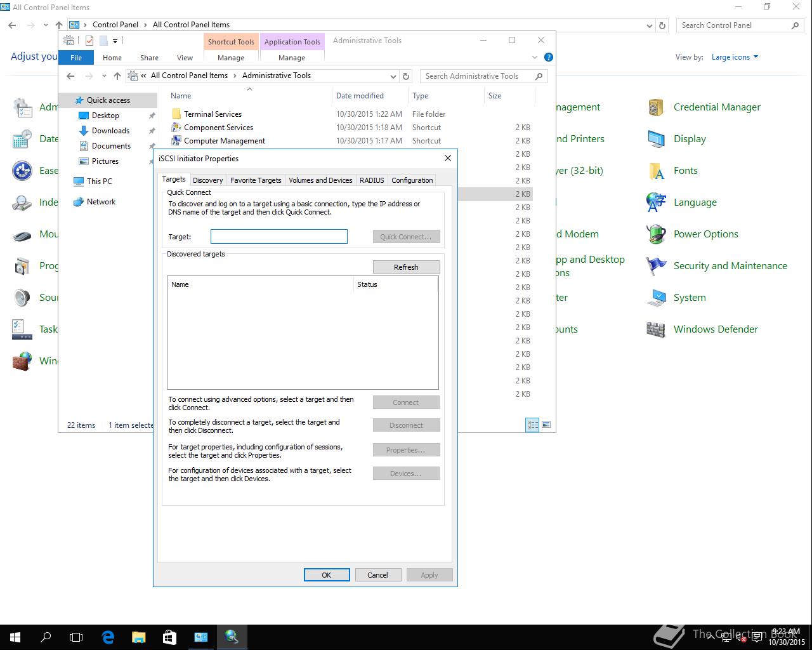This screenshot has height=650, width=812.
Task: Open Windows Store from taskbar
Action: coord(169,637)
